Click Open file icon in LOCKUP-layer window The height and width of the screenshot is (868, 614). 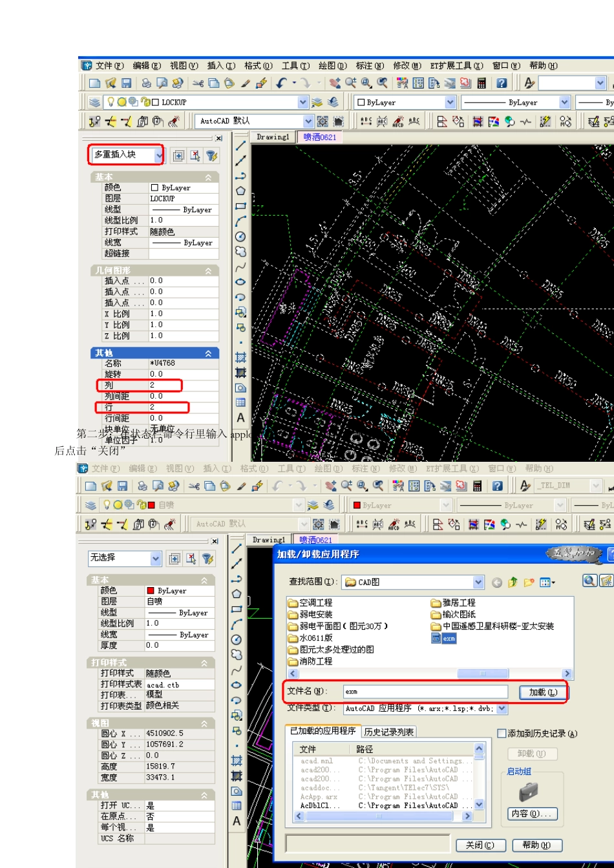click(x=111, y=83)
